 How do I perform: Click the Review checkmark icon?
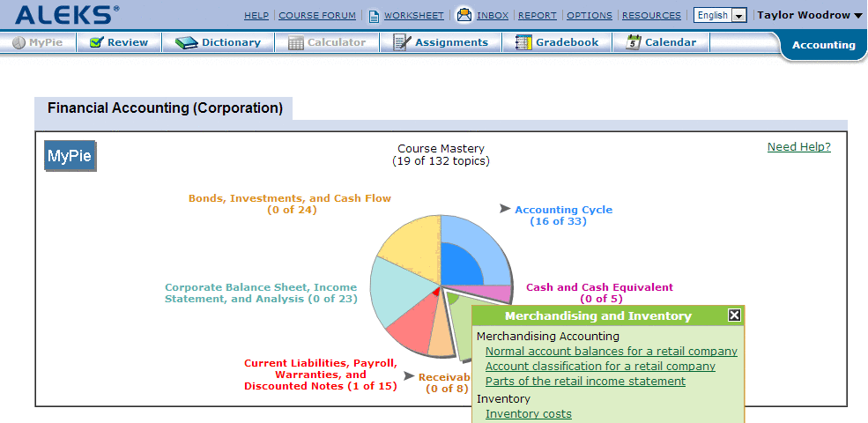click(x=96, y=42)
